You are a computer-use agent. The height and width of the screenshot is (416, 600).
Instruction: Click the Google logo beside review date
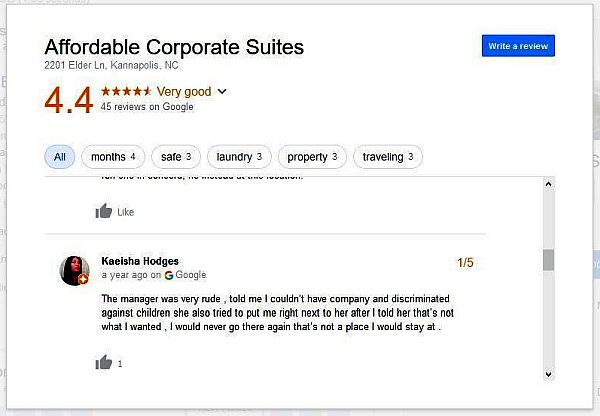[169, 275]
